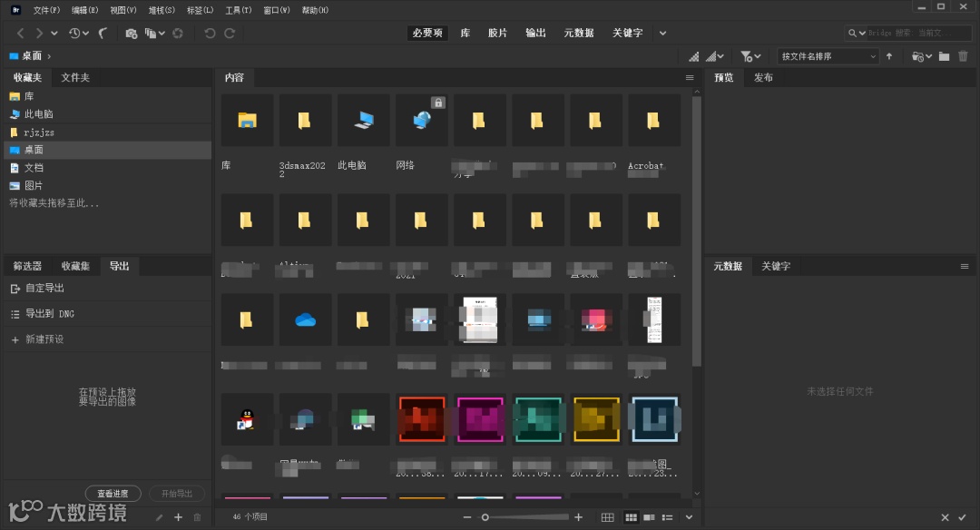
Task: Switch to 胶片 workspace
Action: (x=497, y=33)
